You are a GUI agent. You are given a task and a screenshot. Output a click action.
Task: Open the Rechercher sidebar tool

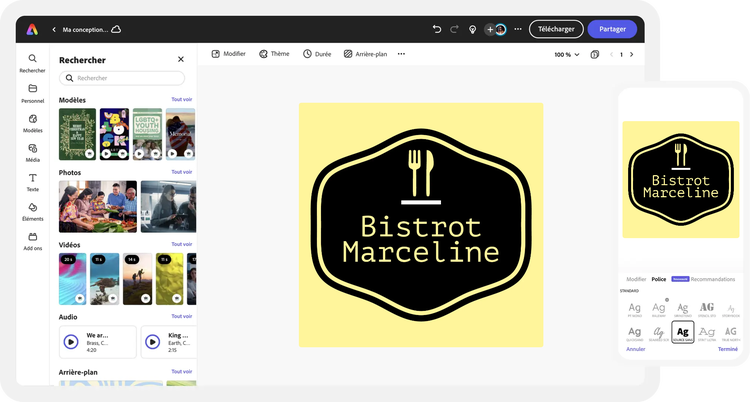click(x=33, y=63)
